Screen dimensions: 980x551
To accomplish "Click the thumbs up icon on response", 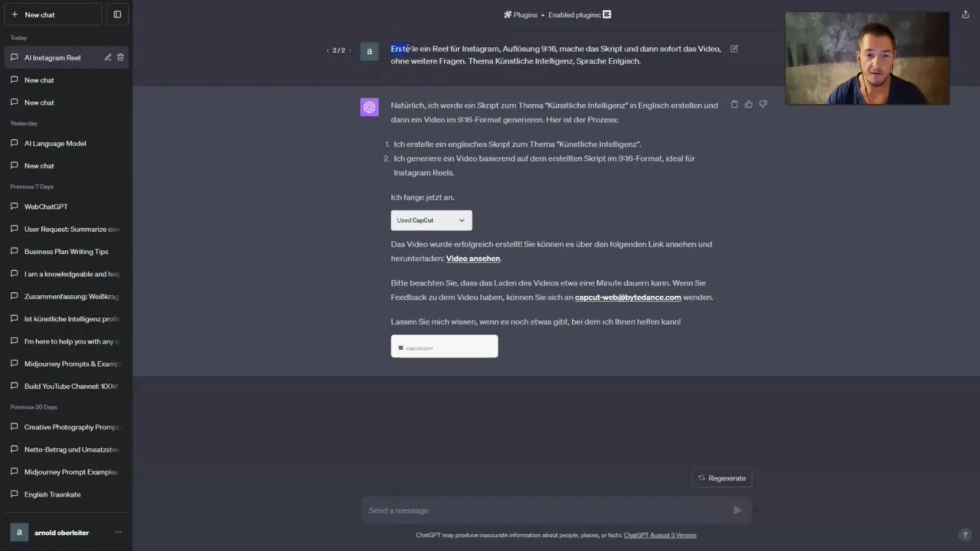I will click(x=748, y=104).
